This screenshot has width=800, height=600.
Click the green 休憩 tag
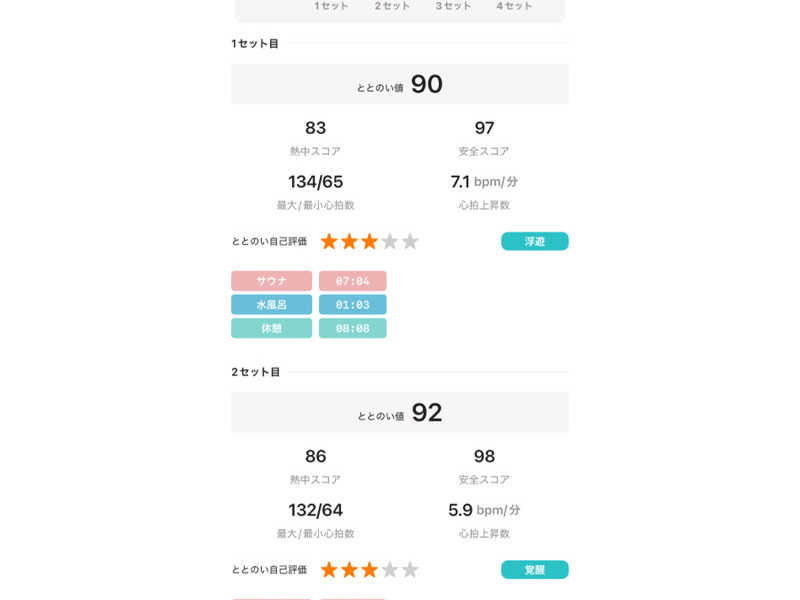(271, 328)
